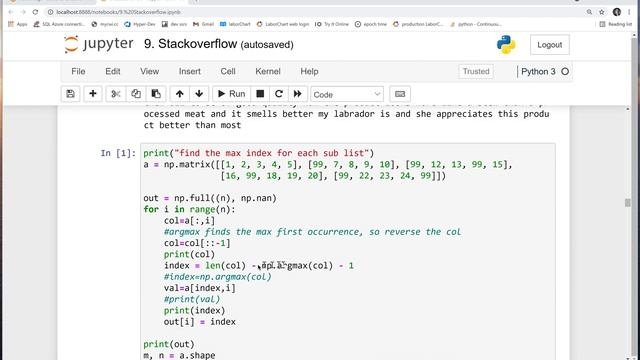The height and width of the screenshot is (360, 640).
Task: Interrupt the kernel stop icon
Action: pyautogui.click(x=260, y=94)
